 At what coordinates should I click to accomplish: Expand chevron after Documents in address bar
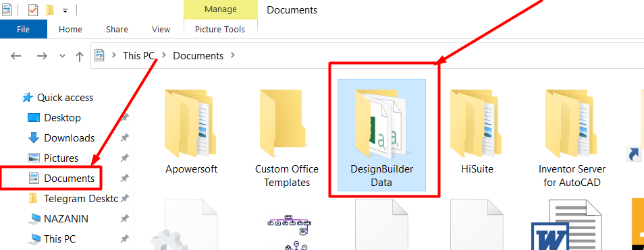click(x=234, y=55)
